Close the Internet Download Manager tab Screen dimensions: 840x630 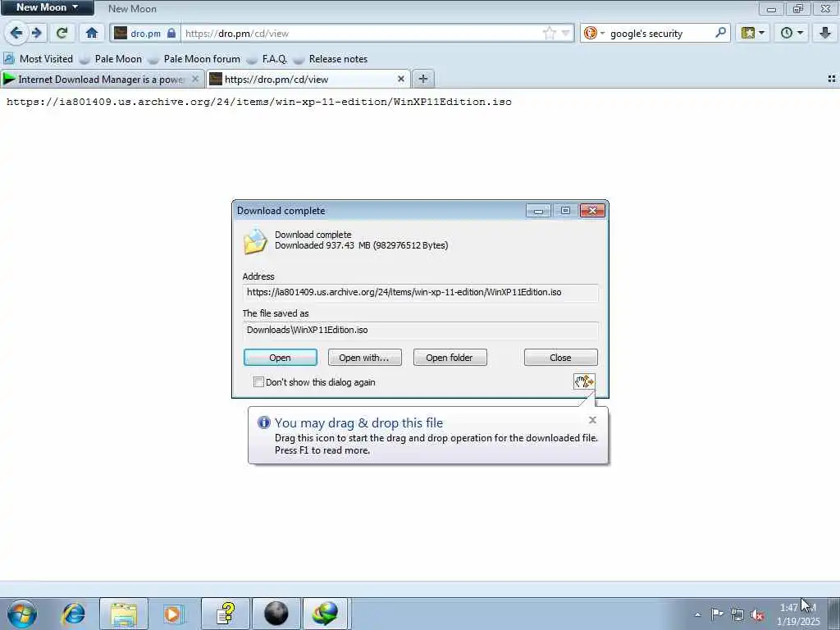[195, 79]
